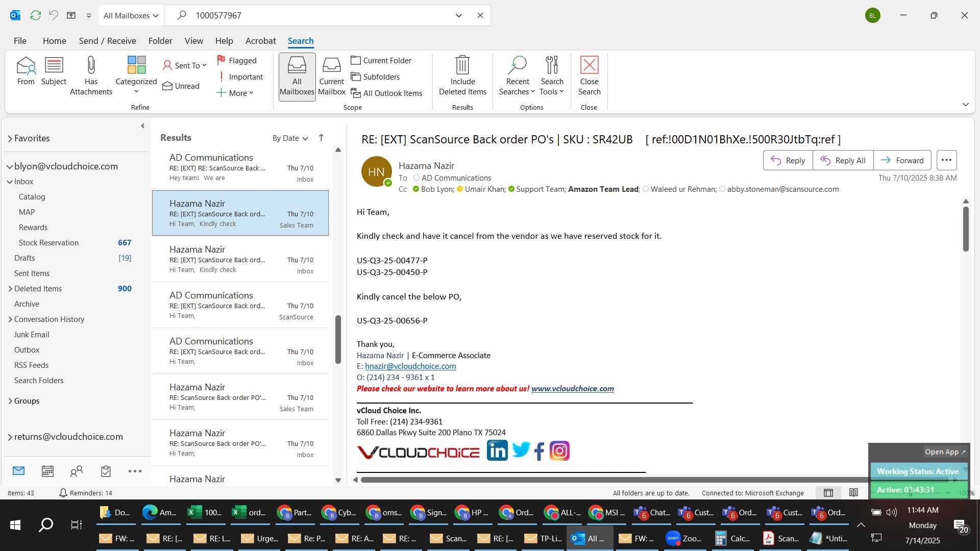The height and width of the screenshot is (551, 980).
Task: Reverse sort direction arrow in Results
Action: (321, 138)
